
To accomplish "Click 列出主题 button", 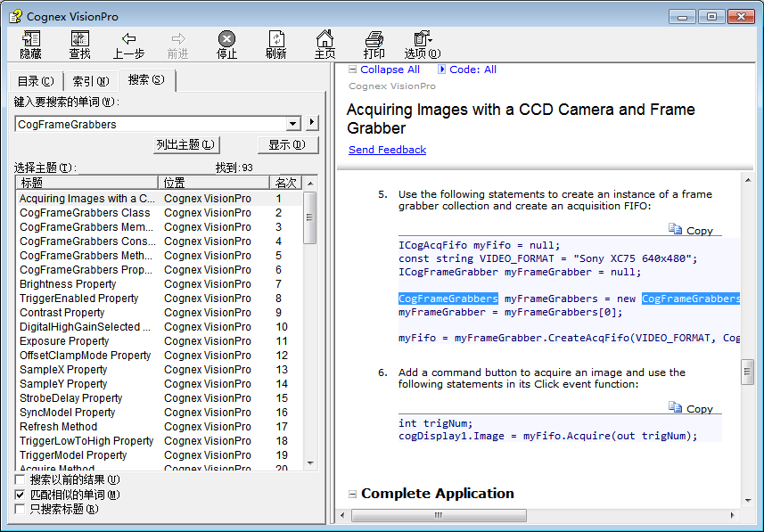I will pyautogui.click(x=186, y=144).
